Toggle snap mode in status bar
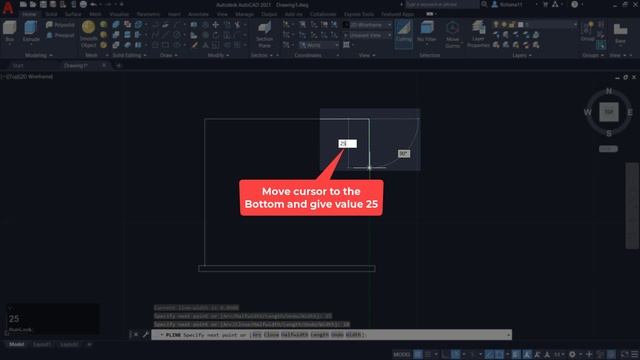 [428, 354]
